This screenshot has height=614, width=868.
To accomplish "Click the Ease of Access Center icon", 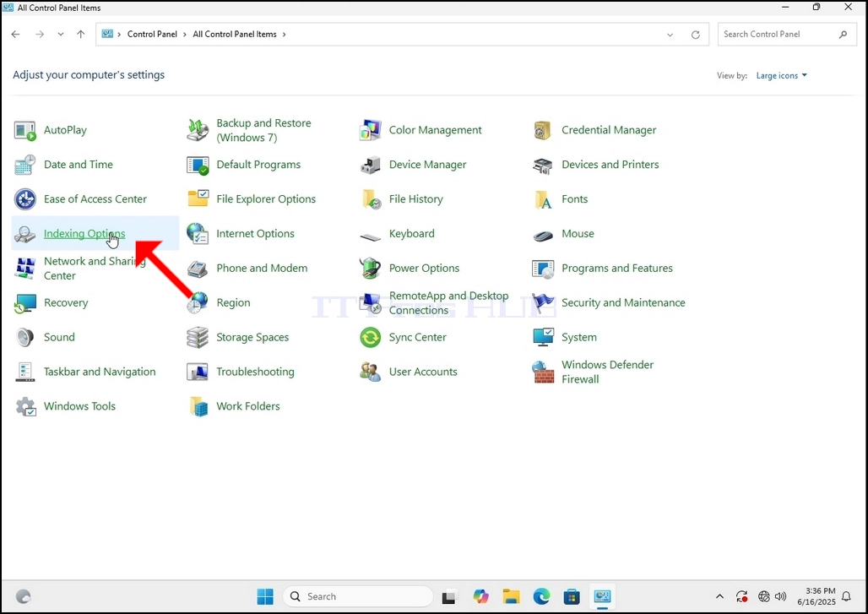I will point(25,199).
